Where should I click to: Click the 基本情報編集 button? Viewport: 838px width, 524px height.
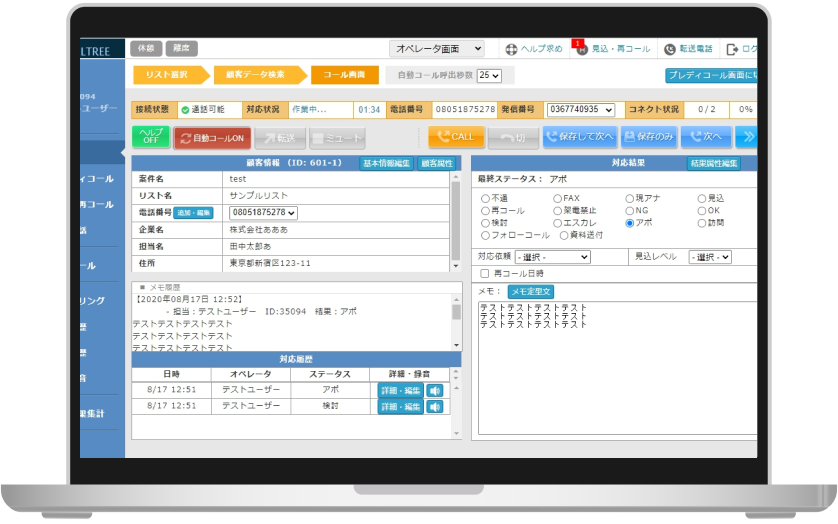coord(385,163)
